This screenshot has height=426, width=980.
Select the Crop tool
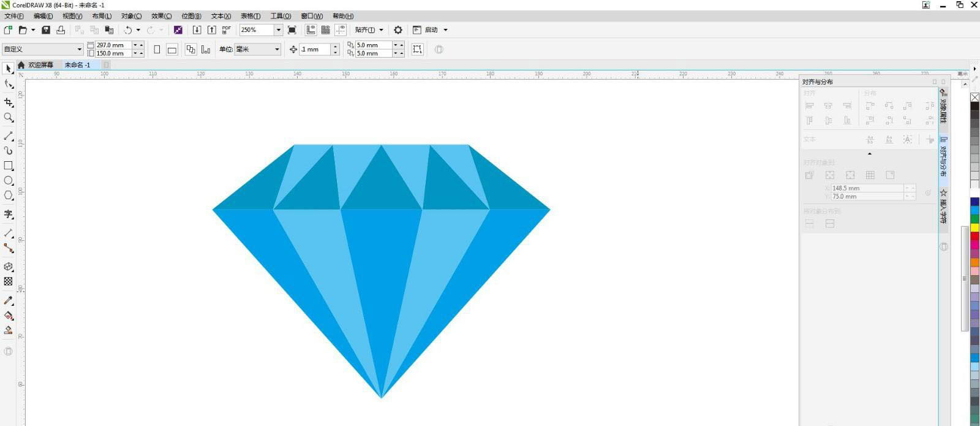[9, 102]
